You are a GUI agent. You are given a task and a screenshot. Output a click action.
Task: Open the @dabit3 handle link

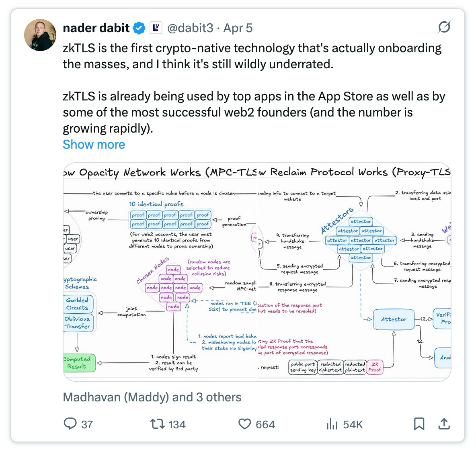click(x=190, y=28)
